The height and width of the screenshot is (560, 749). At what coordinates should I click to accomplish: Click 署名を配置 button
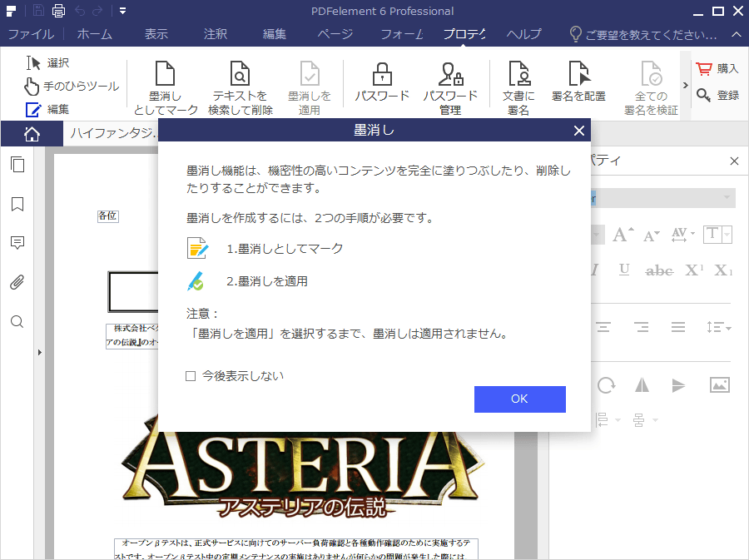(579, 82)
